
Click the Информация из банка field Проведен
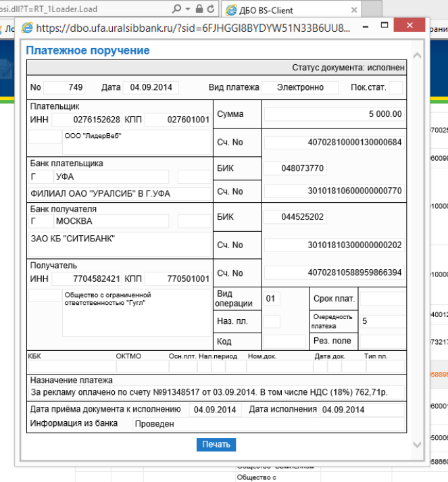(268, 424)
